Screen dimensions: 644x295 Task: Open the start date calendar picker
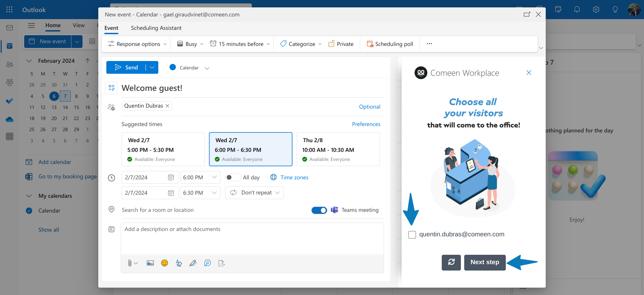[x=171, y=177]
